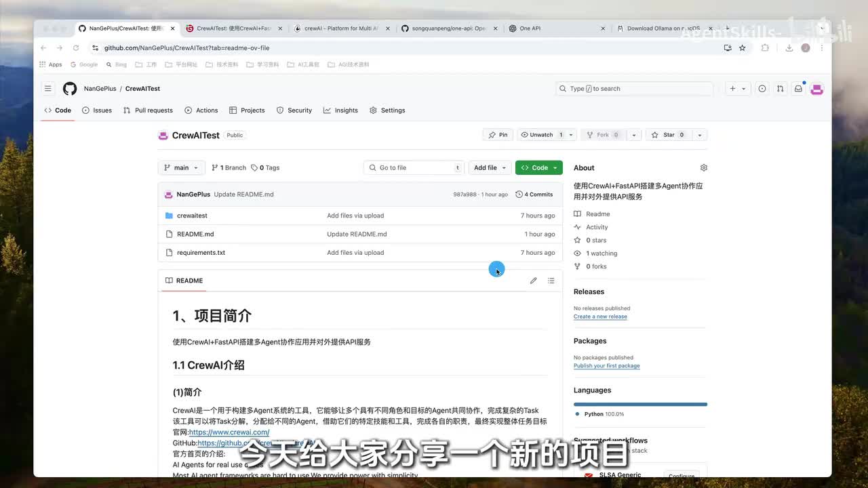Switch to the Security tab
Screen dimensions: 868x488
pos(294,110)
